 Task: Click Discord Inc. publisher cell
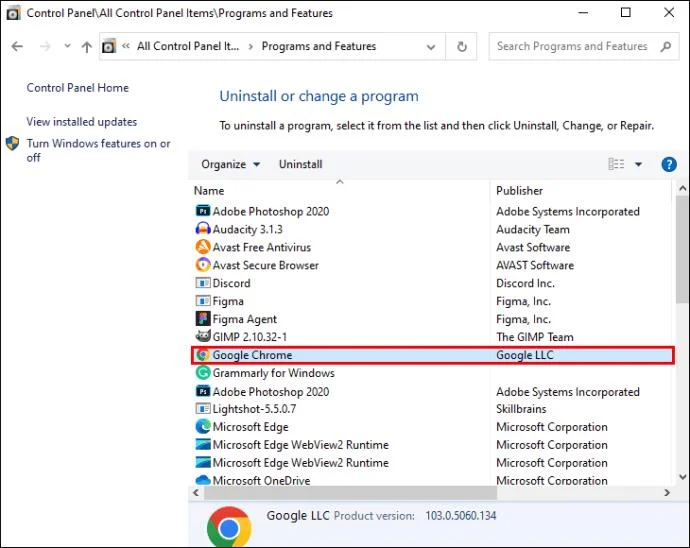[x=525, y=283]
